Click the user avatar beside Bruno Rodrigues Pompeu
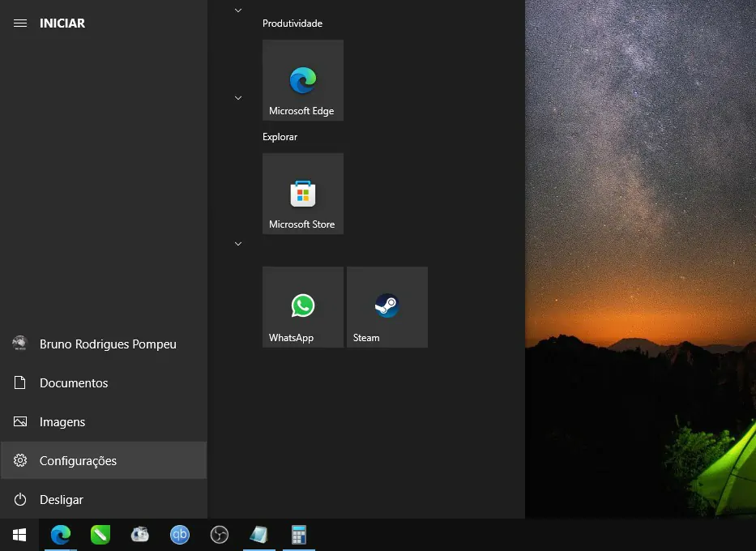Screen dimensions: 756x551 [19, 344]
